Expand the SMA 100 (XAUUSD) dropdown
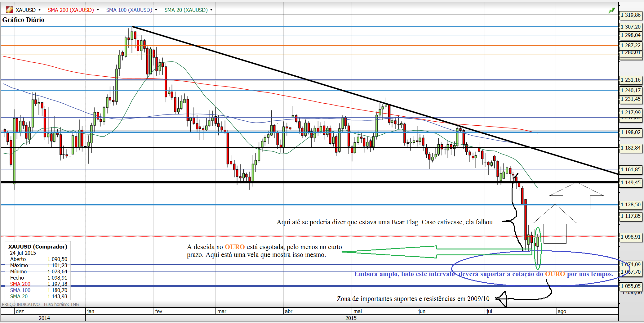Image resolution: width=644 pixels, height=323 pixels. coord(156,10)
